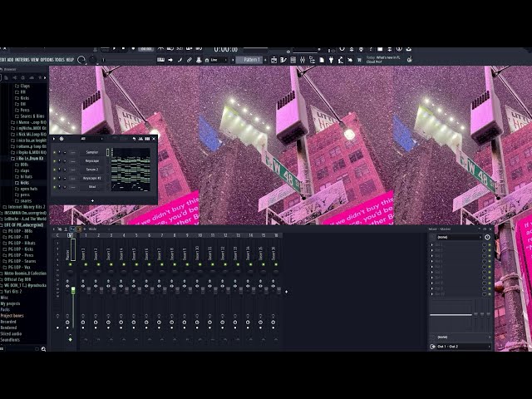Click the swing knob in Channel rack header
Viewport: 532px width, 399px height.
click(62, 139)
